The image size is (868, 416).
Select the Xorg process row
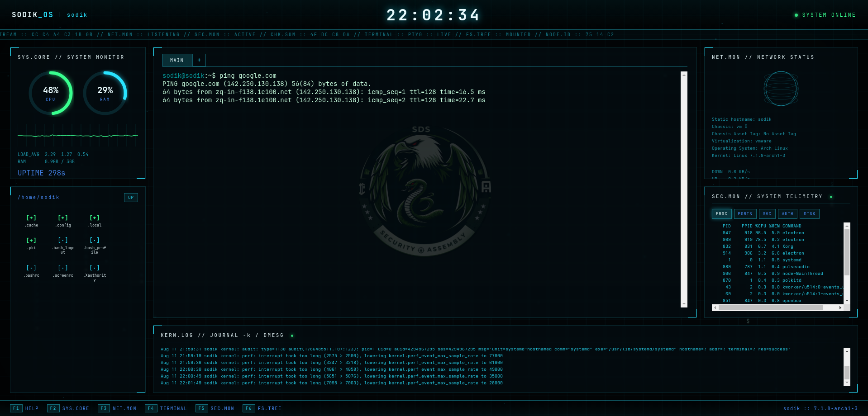pyautogui.click(x=777, y=246)
